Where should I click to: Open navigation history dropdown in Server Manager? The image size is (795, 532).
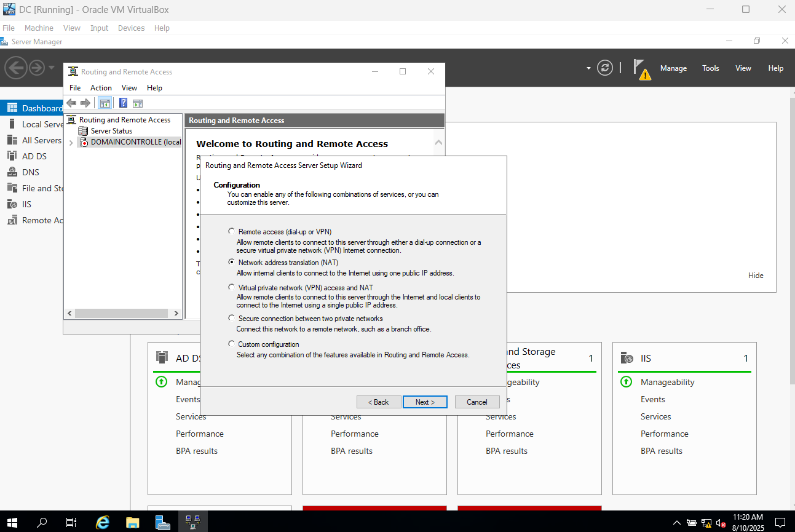tap(52, 68)
